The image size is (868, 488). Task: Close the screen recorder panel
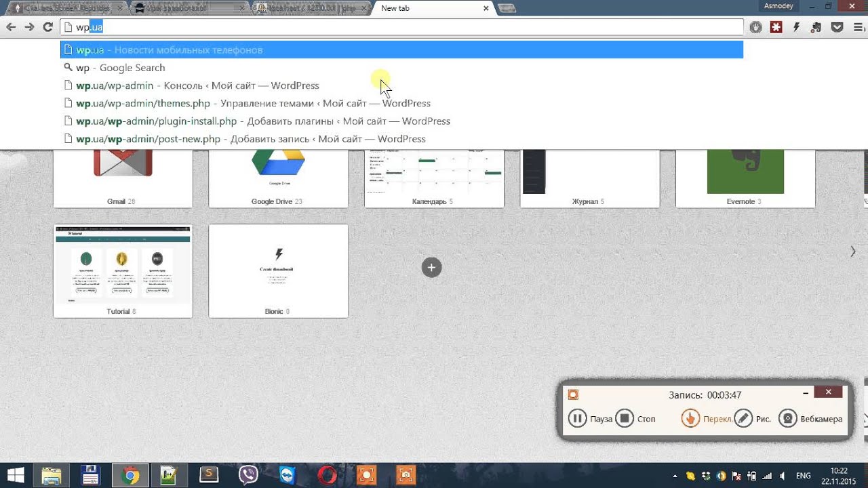(828, 392)
